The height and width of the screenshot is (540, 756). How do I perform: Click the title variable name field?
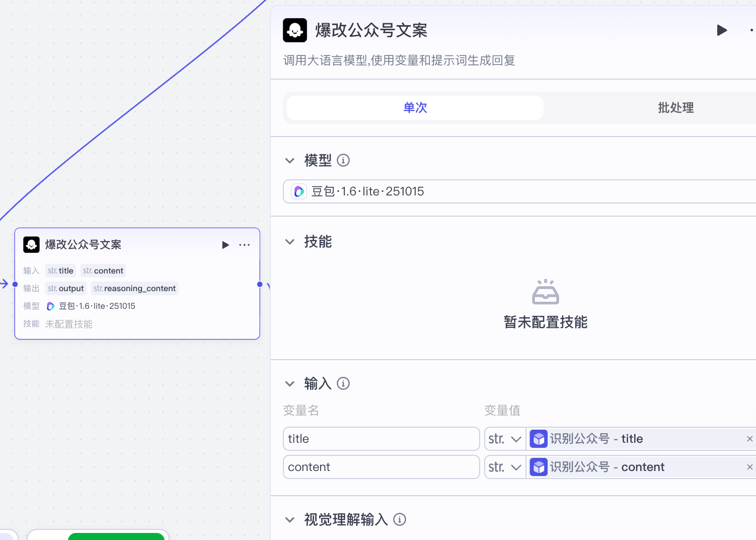coord(381,439)
